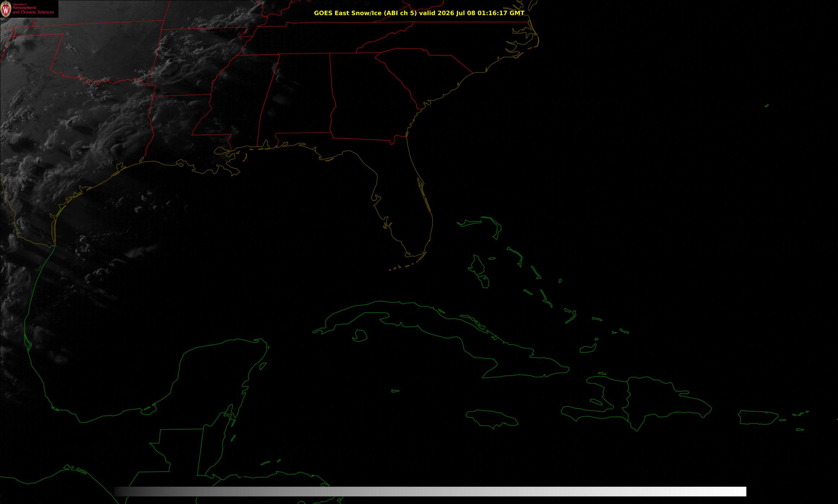Click the University of Wisconsin W crest logo
This screenshot has height=504, width=838.
coord(6,9)
